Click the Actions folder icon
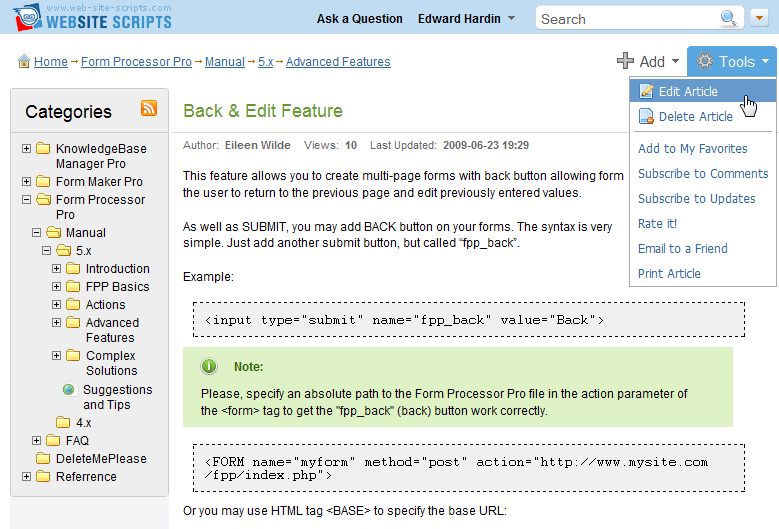 point(73,304)
